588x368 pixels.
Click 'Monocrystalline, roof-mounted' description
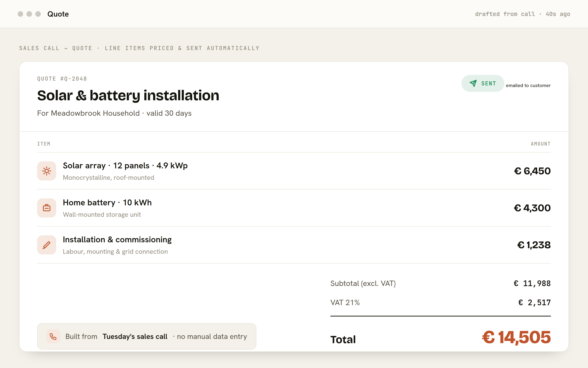coord(108,177)
